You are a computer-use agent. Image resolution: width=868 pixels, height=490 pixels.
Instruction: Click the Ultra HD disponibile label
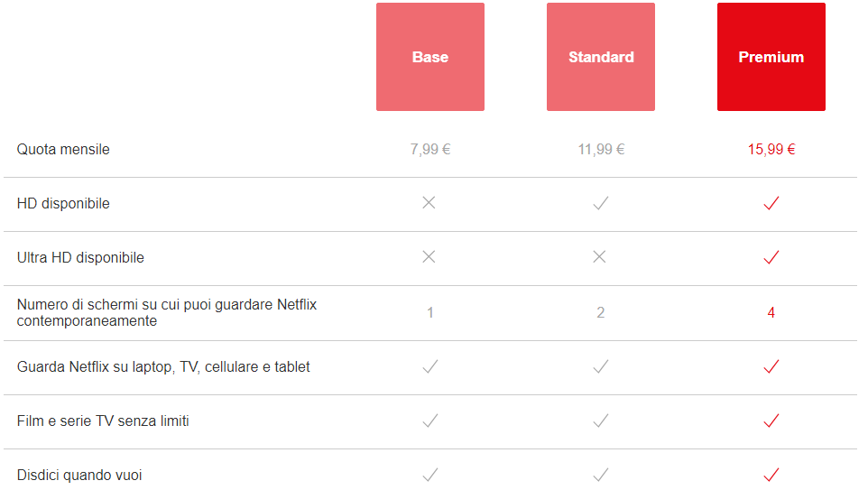[x=80, y=258]
